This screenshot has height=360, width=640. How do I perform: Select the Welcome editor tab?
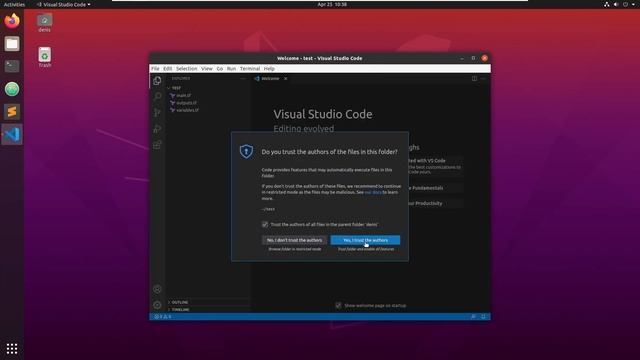click(x=270, y=78)
